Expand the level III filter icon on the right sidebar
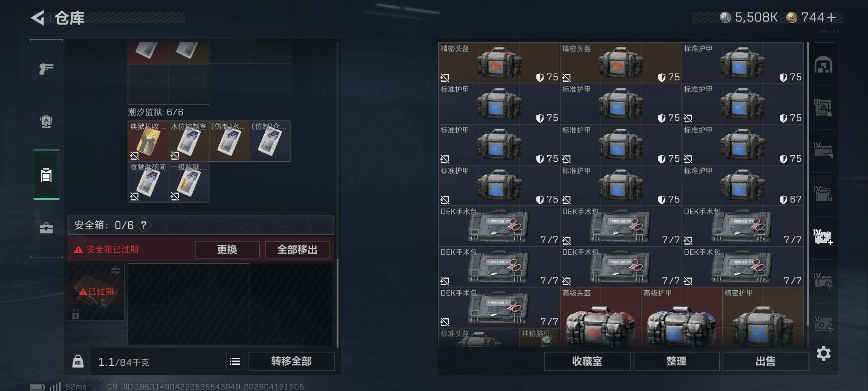The image size is (868, 391). pos(823,108)
